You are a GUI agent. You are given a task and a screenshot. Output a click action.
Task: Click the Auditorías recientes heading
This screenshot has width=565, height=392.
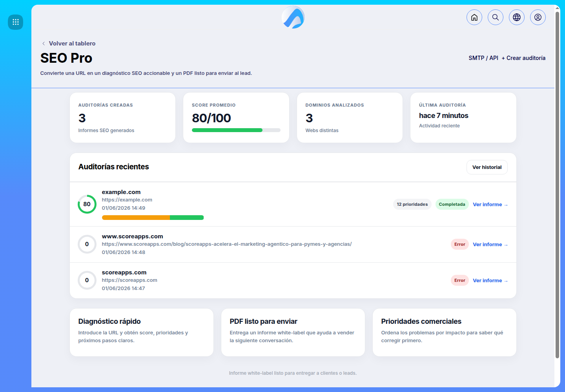[114, 167]
